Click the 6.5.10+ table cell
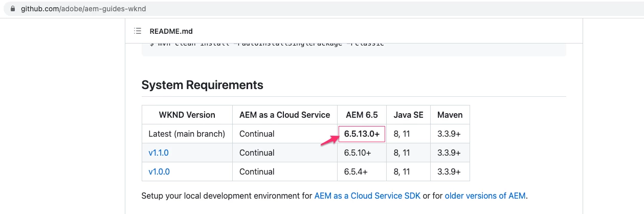This screenshot has width=644, height=214. tap(358, 153)
